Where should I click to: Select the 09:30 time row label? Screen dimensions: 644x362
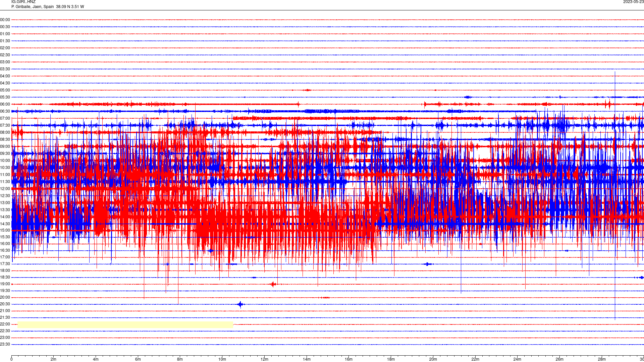click(5, 154)
